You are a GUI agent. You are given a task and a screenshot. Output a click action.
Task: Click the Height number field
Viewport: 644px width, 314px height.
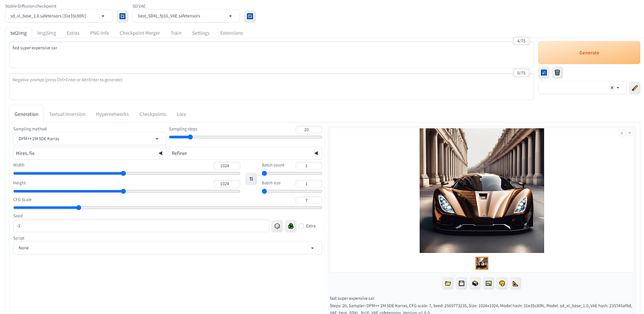click(227, 184)
